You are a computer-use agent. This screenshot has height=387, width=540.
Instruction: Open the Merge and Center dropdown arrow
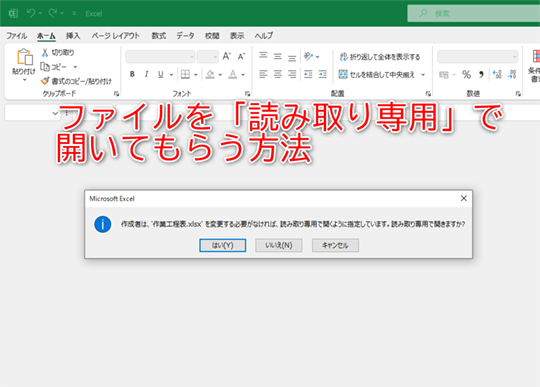click(423, 74)
